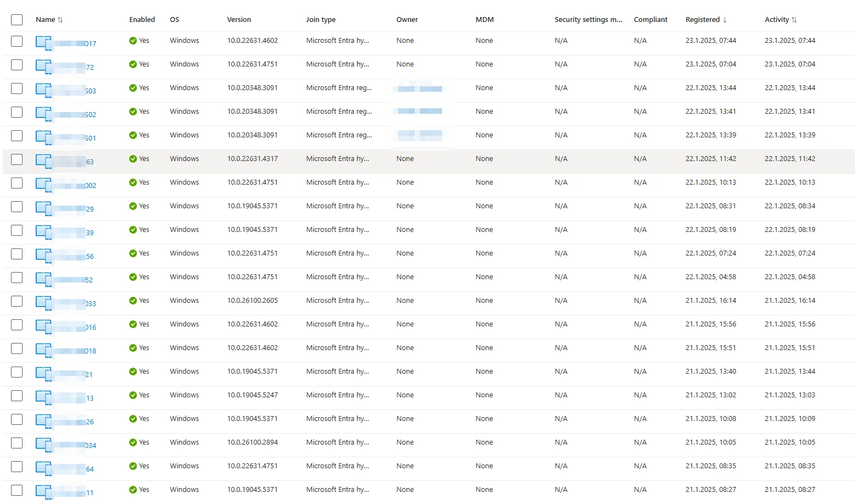Click the green Enabled check for device 018
The width and height of the screenshot is (855, 504).
(133, 348)
